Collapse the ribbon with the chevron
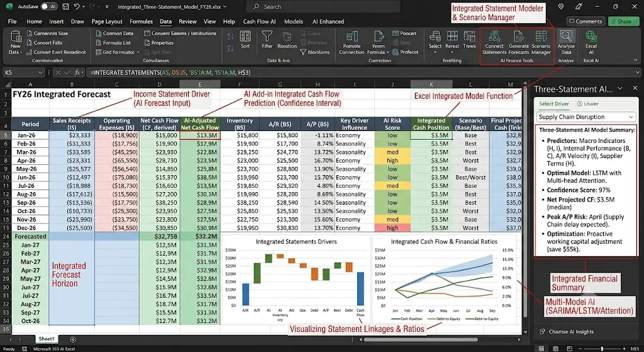The width and height of the screenshot is (644, 352). click(635, 60)
